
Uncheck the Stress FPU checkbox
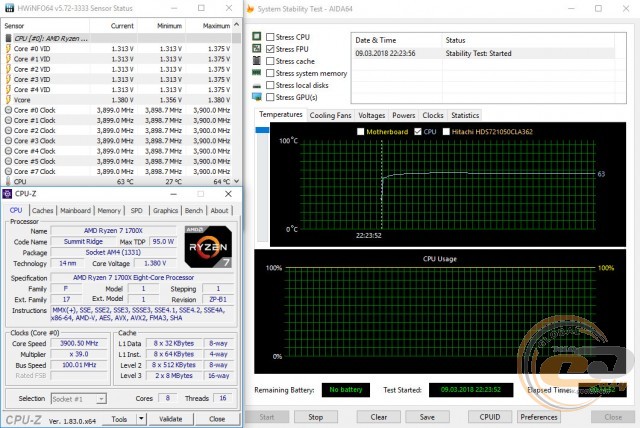pos(270,49)
